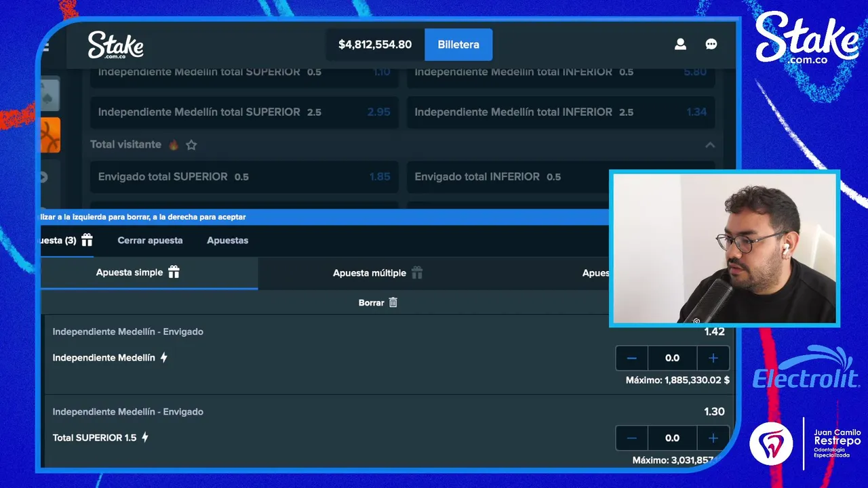The width and height of the screenshot is (868, 488).
Task: Select Independiente Medellín total INFERIOR 2.5 at 1.34
Action: [561, 112]
